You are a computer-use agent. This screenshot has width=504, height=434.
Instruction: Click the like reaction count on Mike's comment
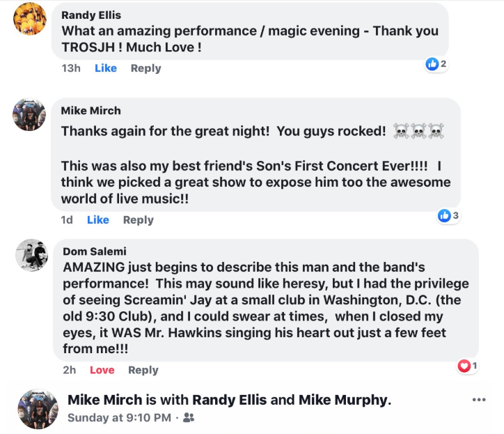tap(455, 216)
